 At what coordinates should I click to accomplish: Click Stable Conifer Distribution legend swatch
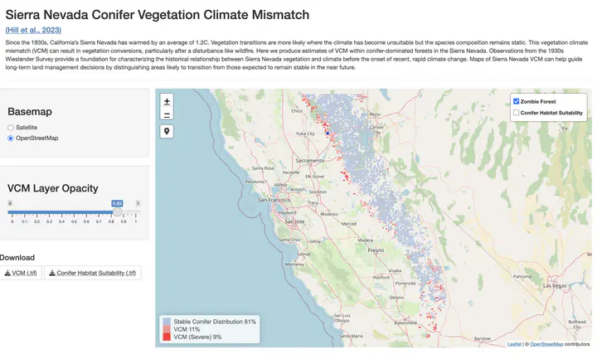[x=167, y=322]
